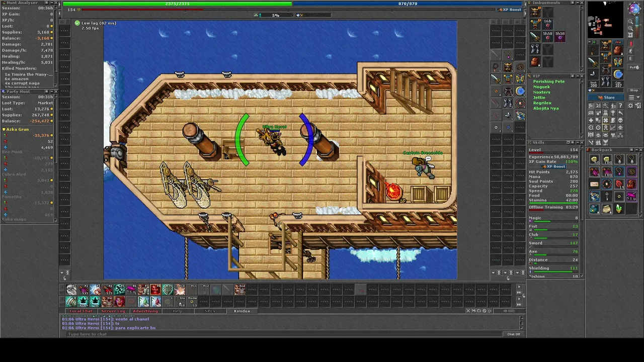Minimize the Imbuements panel
Image resolution: width=644 pixels, height=362 pixels.
point(577,3)
